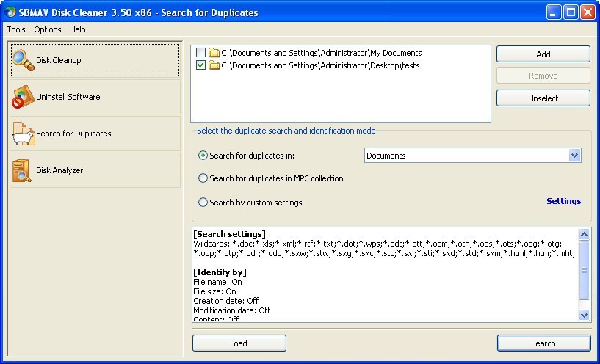The image size is (600, 364).
Task: Click the Remove button
Action: pos(543,76)
